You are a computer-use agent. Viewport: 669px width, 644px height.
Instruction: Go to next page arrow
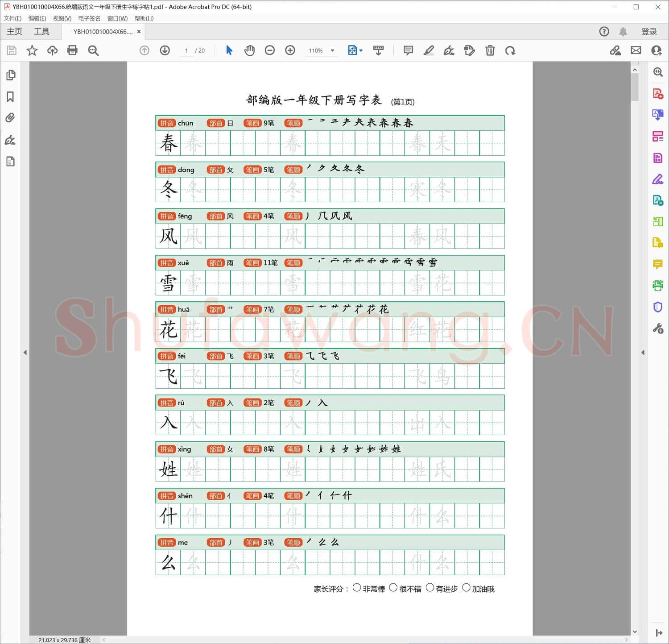[165, 50]
